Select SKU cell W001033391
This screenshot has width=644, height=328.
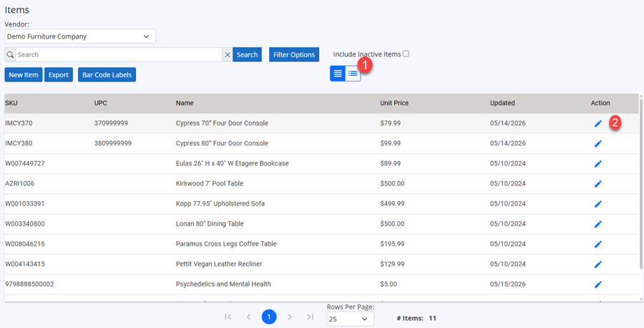pos(24,204)
